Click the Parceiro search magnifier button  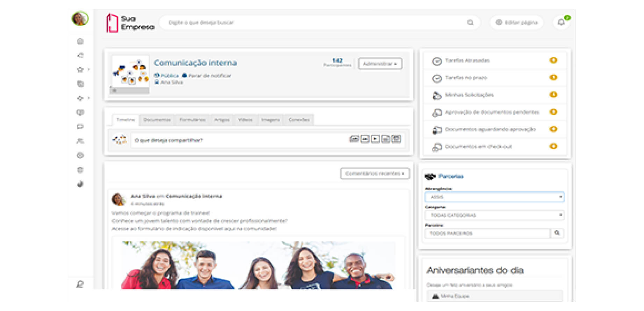coord(557,233)
